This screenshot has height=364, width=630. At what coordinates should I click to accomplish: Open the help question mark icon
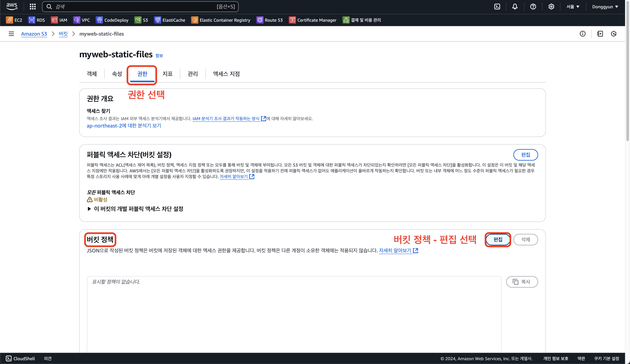click(x=533, y=6)
